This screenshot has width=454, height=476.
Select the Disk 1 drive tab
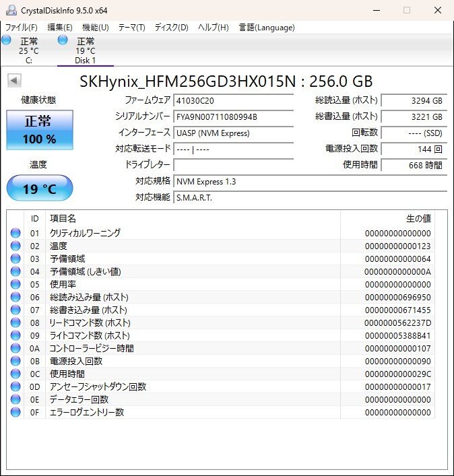coord(85,51)
